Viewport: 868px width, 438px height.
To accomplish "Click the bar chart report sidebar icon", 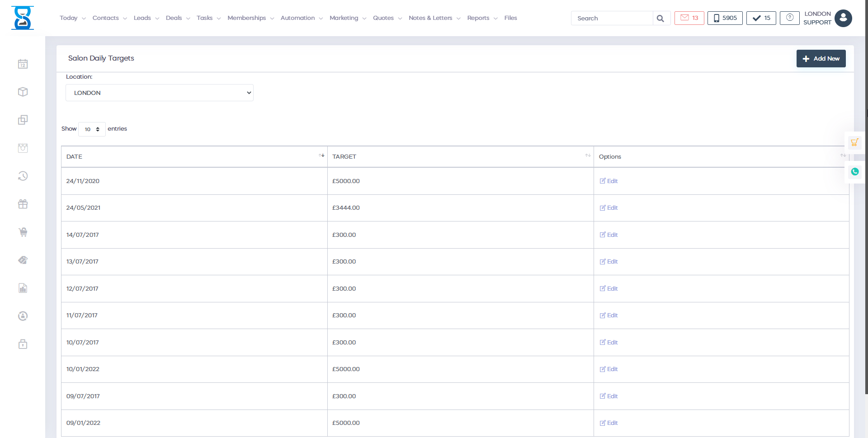I will [23, 288].
